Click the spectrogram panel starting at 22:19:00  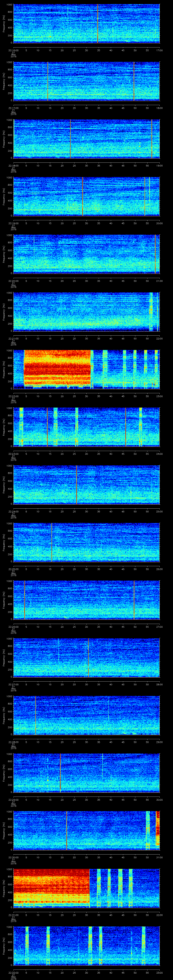point(87,196)
